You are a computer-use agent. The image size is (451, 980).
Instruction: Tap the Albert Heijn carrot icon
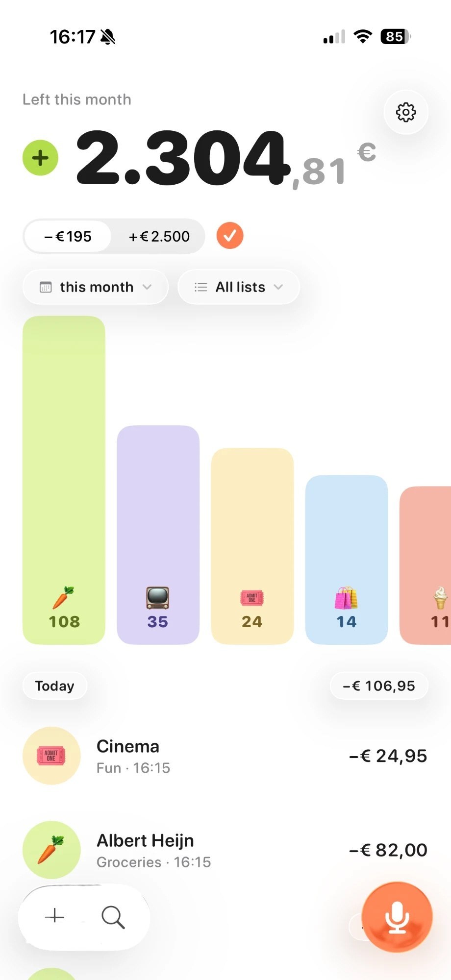click(x=51, y=850)
